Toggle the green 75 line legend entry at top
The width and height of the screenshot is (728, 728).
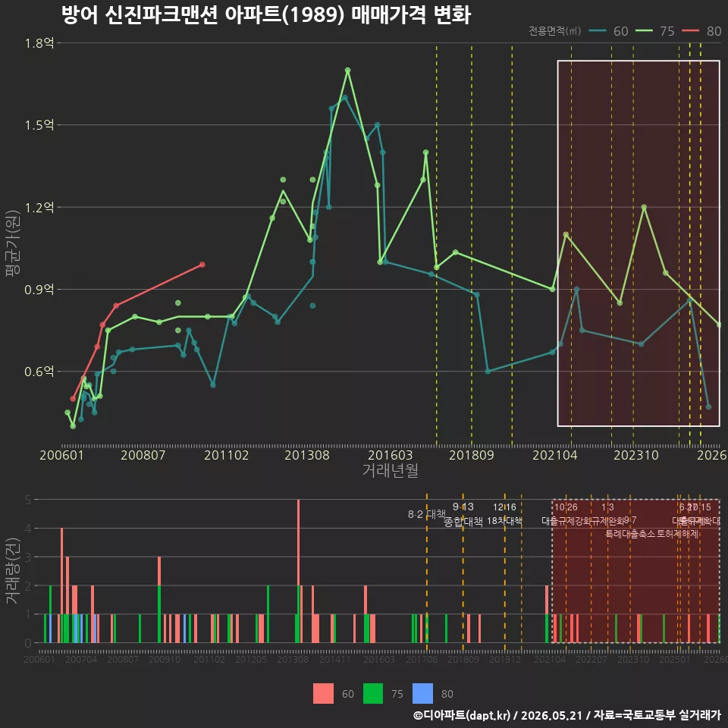tap(655, 31)
